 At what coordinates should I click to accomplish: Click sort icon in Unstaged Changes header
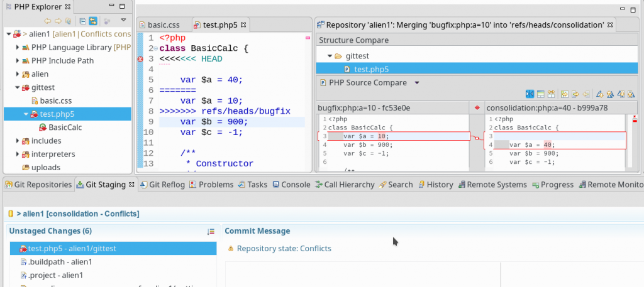point(211,232)
